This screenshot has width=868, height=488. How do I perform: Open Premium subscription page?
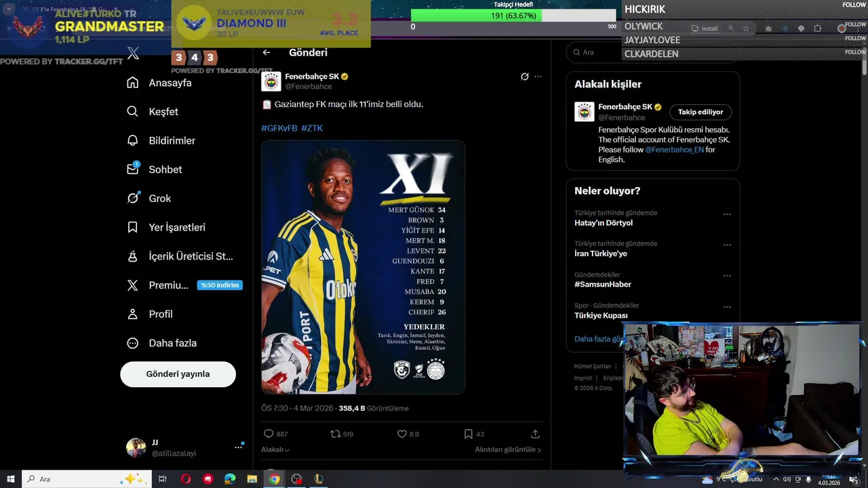coord(168,285)
